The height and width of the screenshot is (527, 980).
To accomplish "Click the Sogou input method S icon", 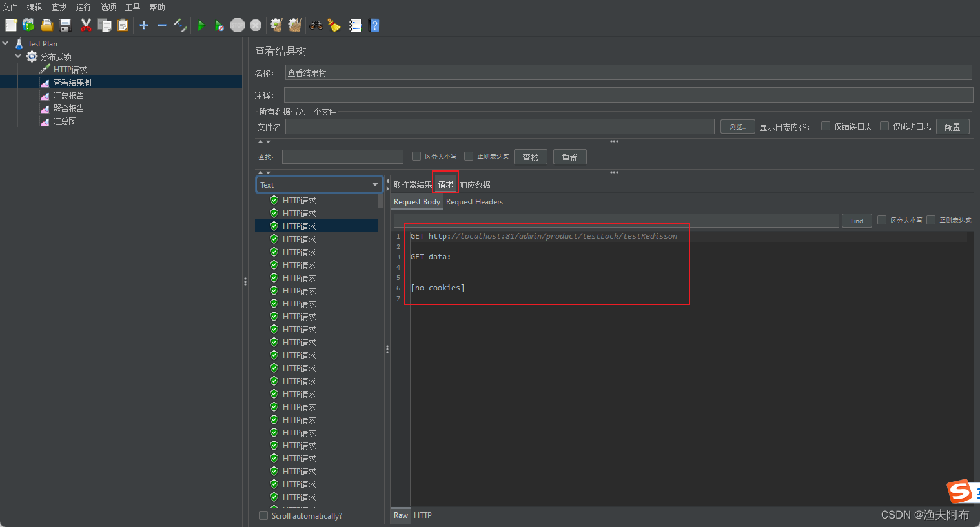I will point(960,492).
